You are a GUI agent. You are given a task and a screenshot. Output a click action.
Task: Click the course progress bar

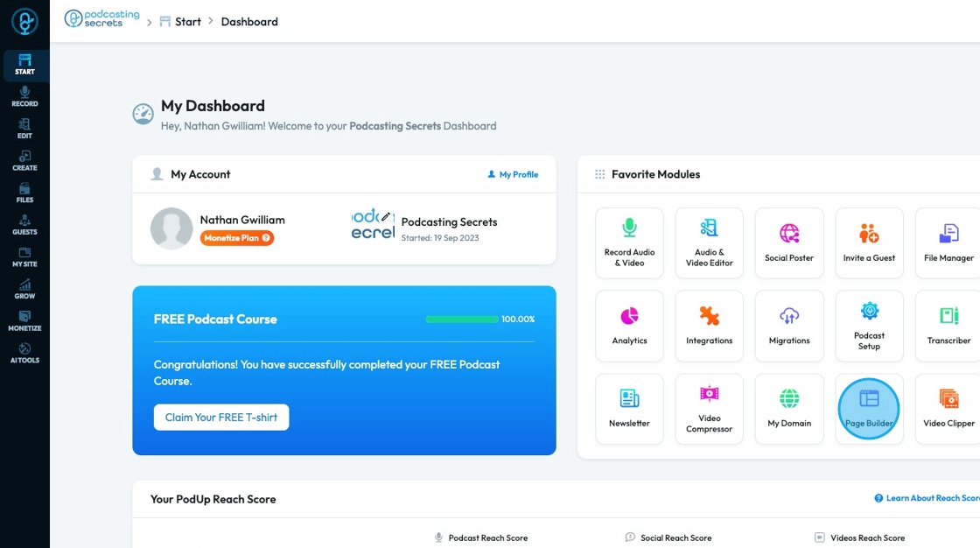462,319
